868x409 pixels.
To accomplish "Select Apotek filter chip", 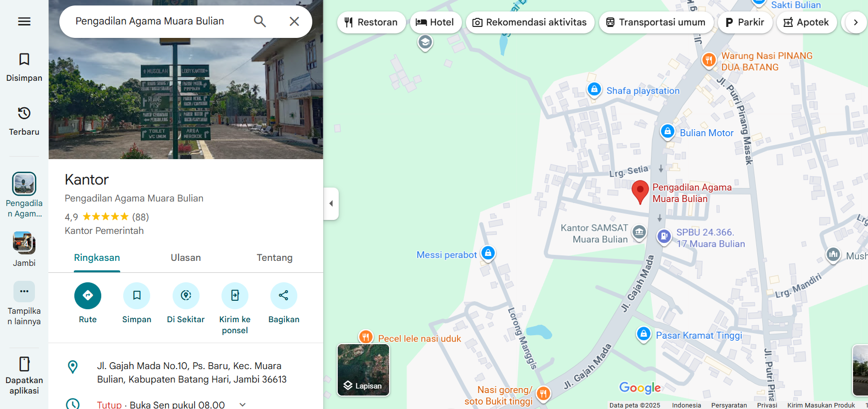I will (x=807, y=22).
